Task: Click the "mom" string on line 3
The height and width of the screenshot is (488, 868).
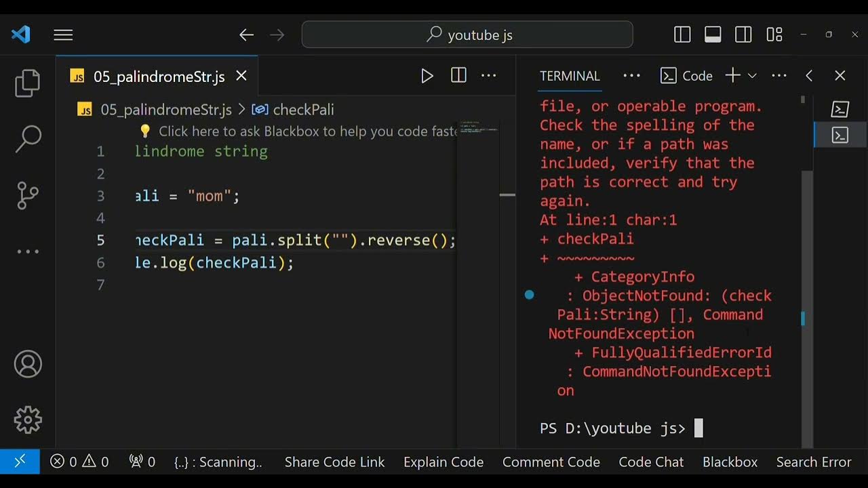Action: (209, 197)
